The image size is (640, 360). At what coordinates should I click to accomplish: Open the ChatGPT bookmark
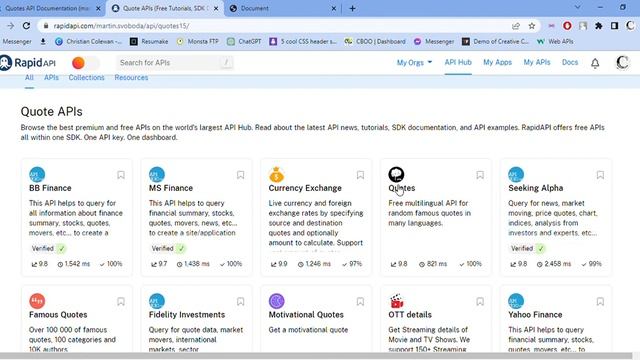click(244, 42)
